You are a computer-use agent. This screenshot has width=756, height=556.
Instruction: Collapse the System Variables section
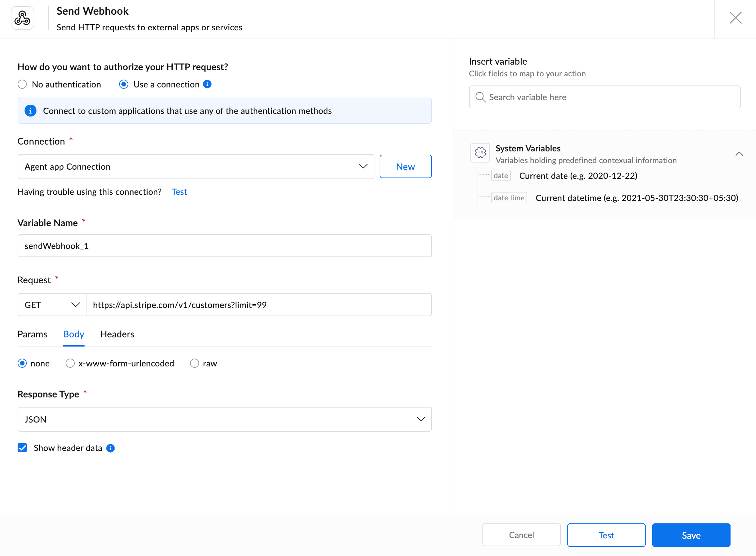click(739, 154)
